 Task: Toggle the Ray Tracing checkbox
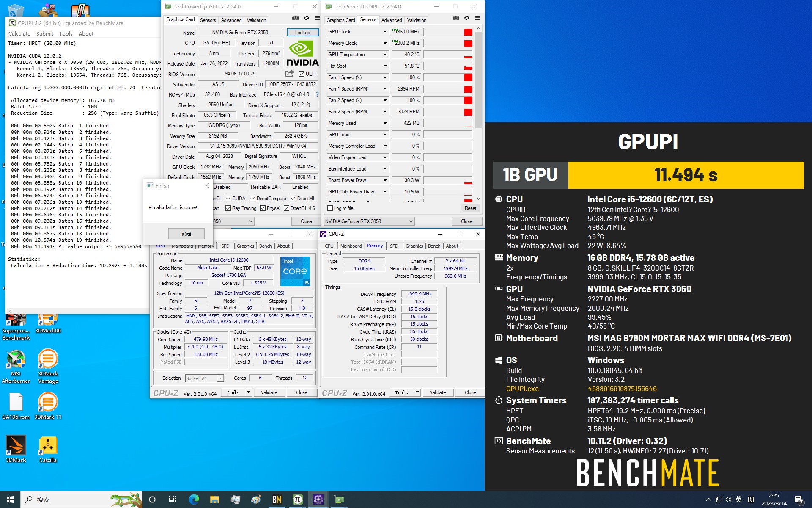(x=228, y=208)
